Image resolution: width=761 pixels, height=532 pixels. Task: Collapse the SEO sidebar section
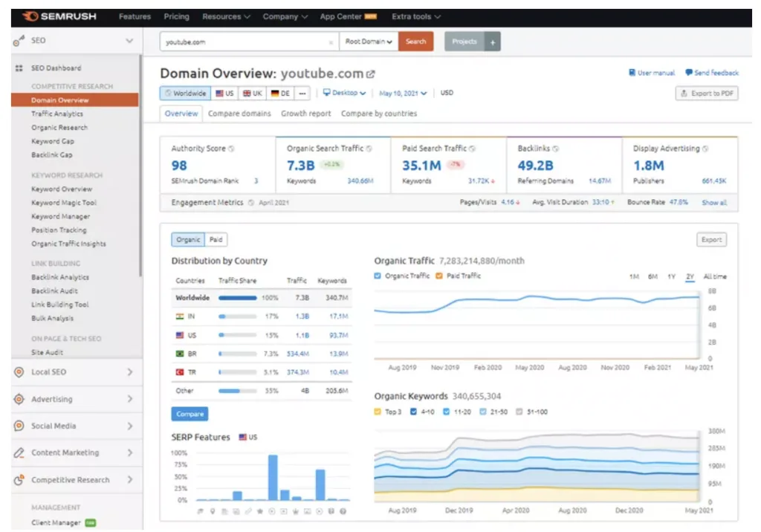(129, 42)
